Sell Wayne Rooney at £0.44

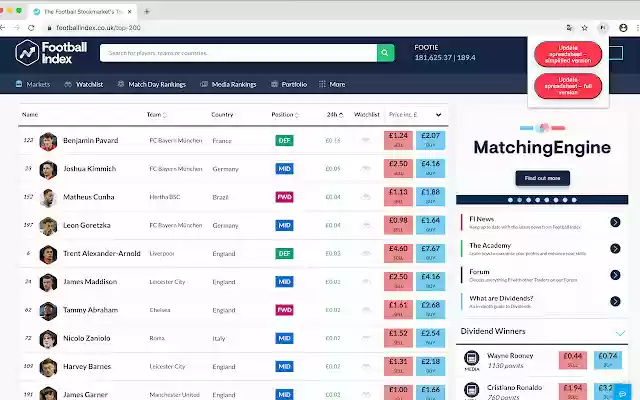pos(573,360)
